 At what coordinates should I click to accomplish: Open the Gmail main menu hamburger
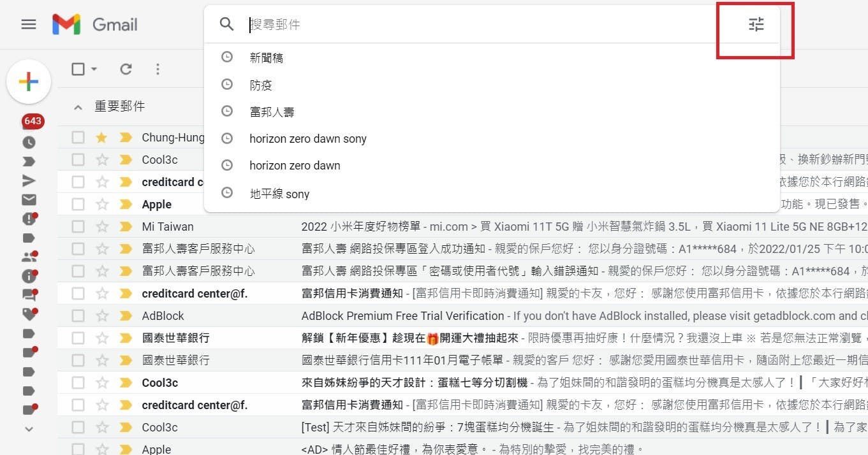[29, 25]
